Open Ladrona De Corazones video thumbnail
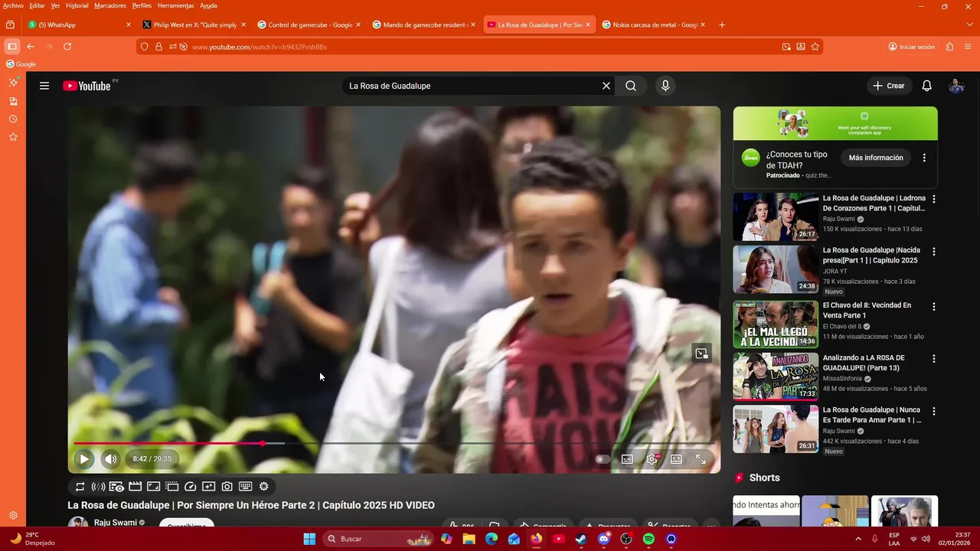The image size is (980, 551). point(776,217)
